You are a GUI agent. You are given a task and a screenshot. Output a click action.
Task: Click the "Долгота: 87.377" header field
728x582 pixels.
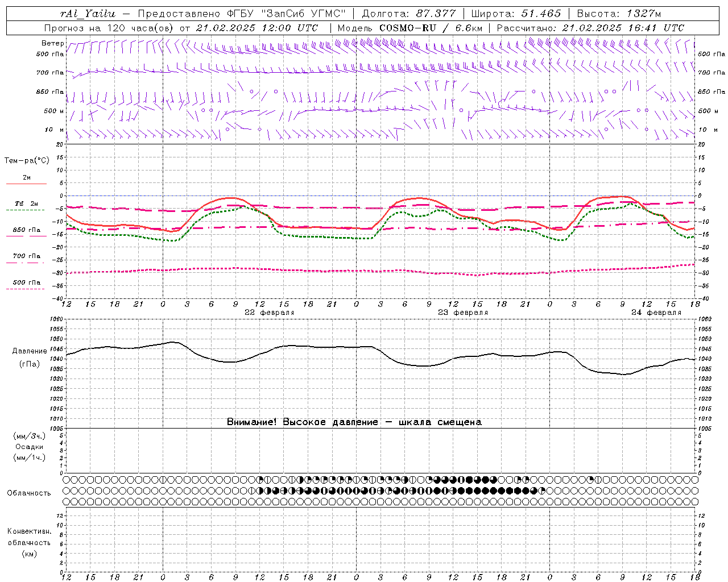tap(409, 14)
